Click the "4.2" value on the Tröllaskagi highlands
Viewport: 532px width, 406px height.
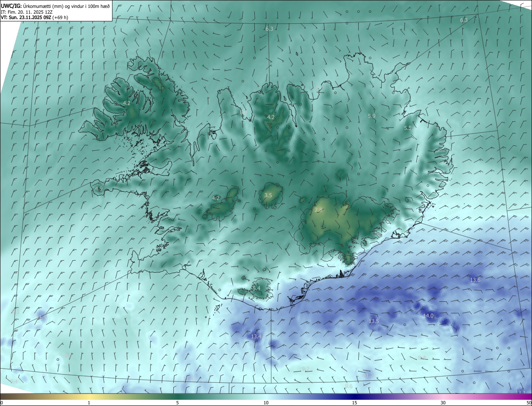tap(271, 117)
